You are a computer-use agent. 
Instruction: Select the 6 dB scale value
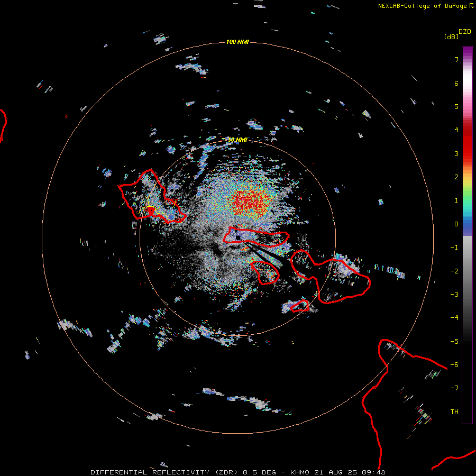click(x=456, y=83)
